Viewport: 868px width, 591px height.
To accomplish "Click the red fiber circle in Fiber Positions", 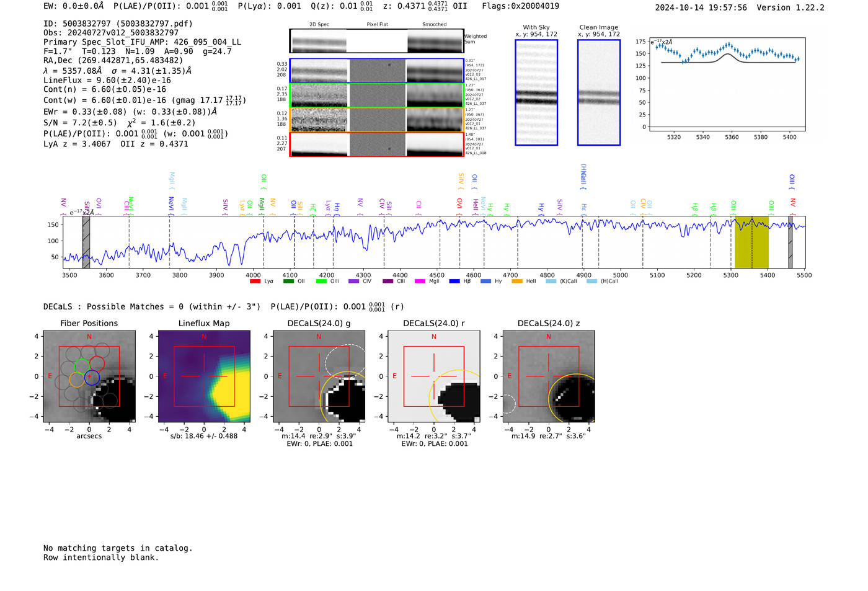I will click(x=97, y=363).
